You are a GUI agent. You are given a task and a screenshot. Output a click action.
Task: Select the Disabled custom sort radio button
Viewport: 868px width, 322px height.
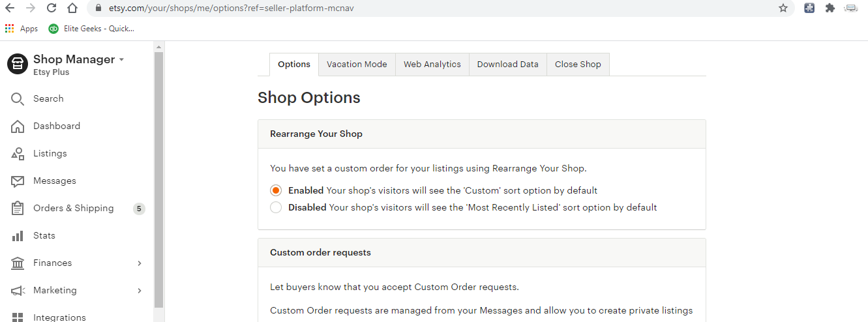[x=276, y=207]
